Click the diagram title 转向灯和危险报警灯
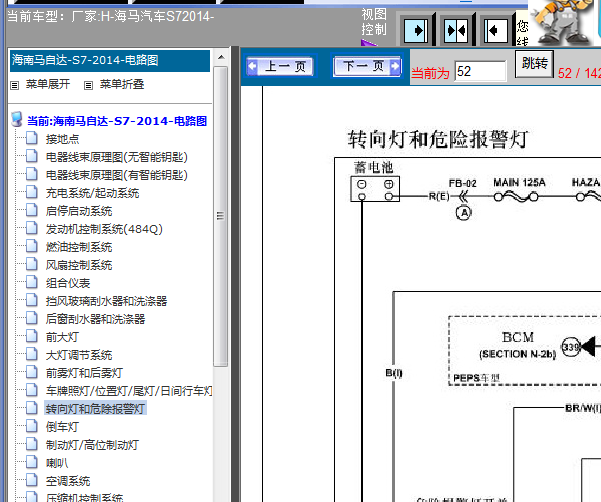The image size is (601, 502). [438, 139]
